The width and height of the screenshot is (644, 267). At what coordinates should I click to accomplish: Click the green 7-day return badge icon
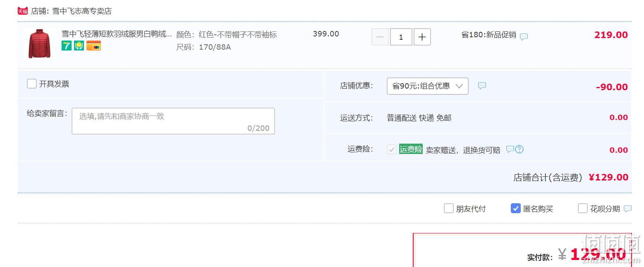click(x=67, y=46)
